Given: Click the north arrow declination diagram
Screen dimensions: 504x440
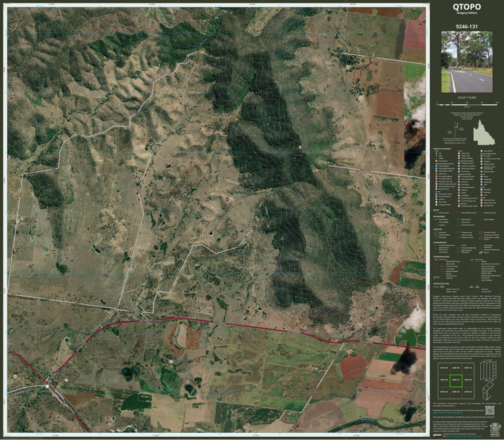Looking at the screenshot, I should click(x=457, y=130).
